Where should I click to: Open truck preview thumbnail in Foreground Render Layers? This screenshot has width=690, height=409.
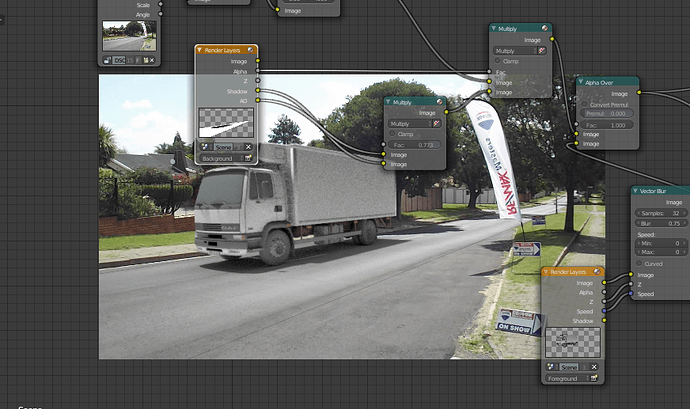click(x=573, y=343)
